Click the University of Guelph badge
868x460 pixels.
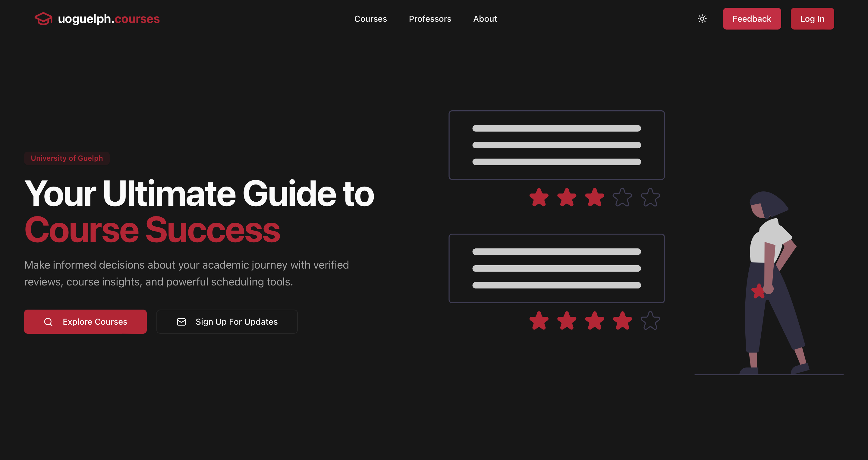pyautogui.click(x=67, y=158)
